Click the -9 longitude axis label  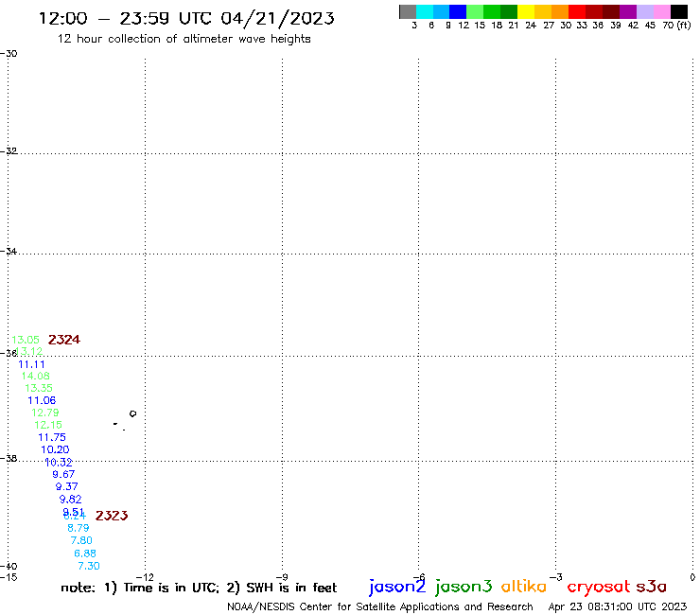pyautogui.click(x=282, y=577)
